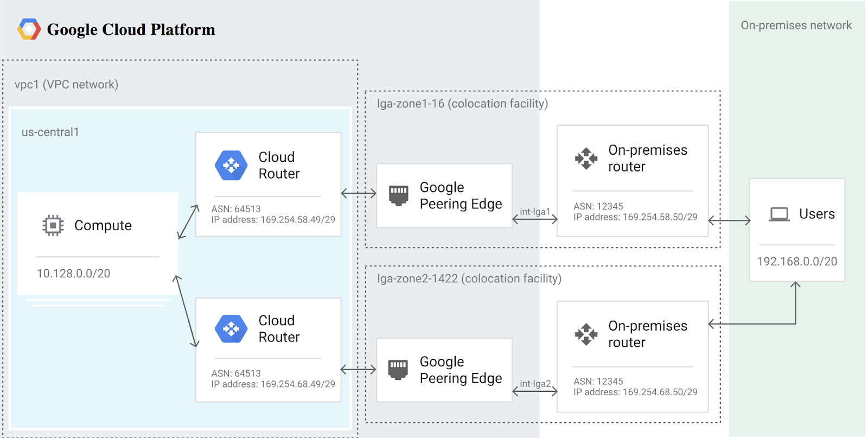
Task: Click the int-lga2 interface label
Action: (535, 384)
